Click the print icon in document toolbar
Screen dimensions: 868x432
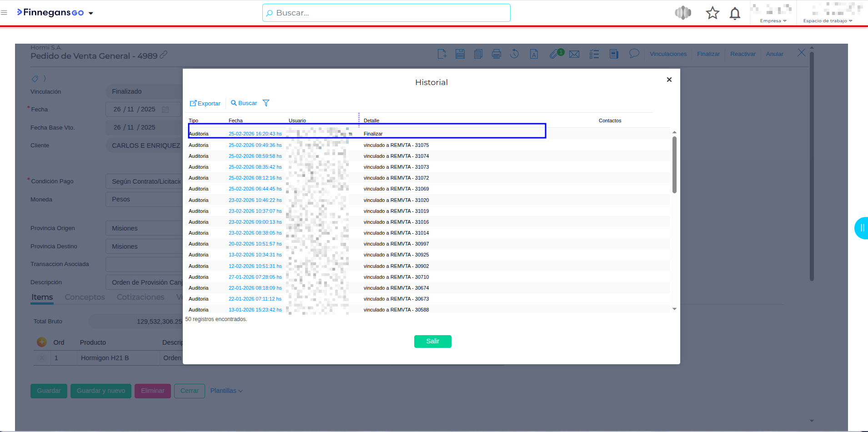coord(496,54)
